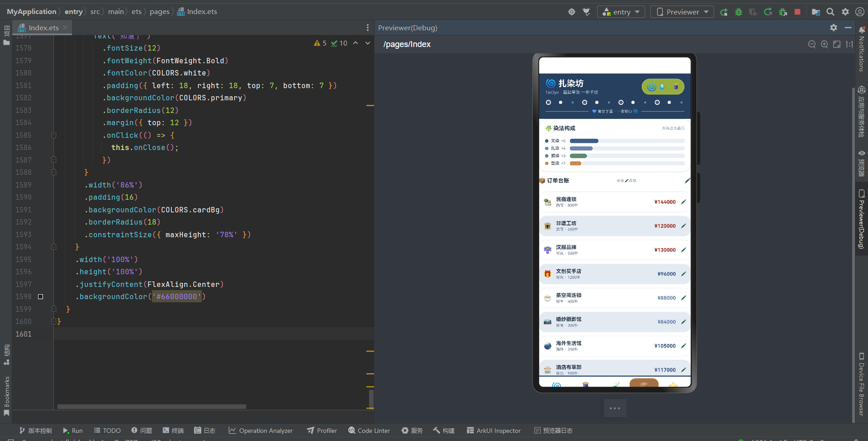Screen dimensions: 868x441
Task: Go to previous highlighted problem arrow
Action: click(356, 43)
